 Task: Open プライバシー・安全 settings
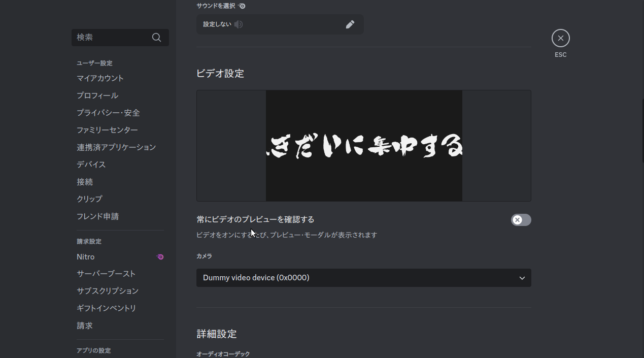108,112
